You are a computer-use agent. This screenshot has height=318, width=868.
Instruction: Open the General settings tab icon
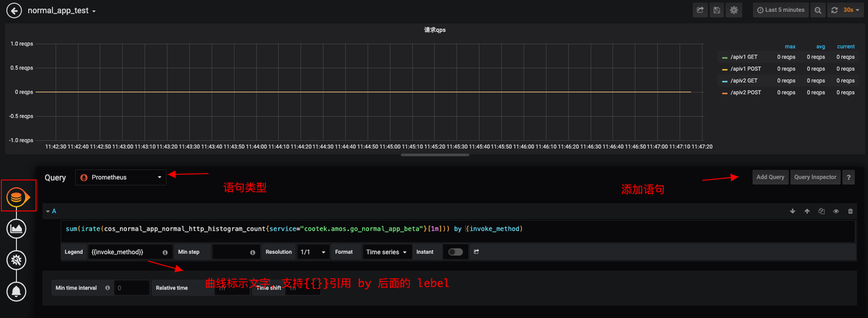pos(17,260)
